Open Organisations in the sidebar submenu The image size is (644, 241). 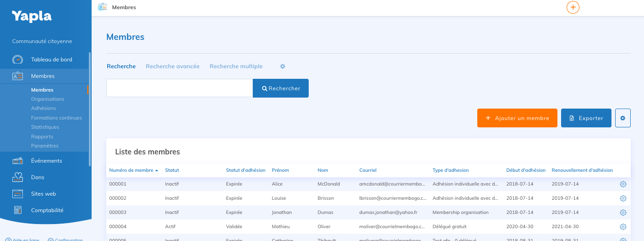[x=48, y=99]
